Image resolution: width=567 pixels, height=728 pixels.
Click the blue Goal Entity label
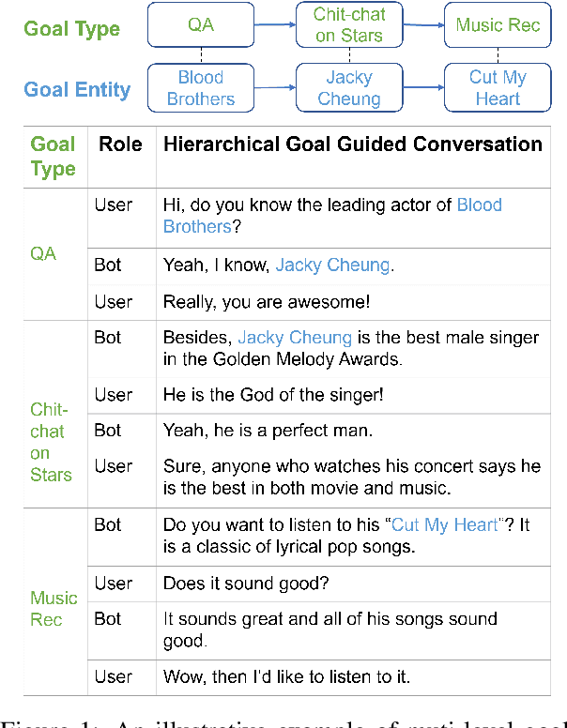(x=77, y=90)
